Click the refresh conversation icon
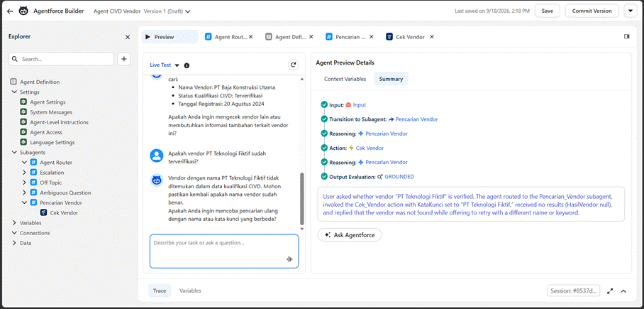The height and width of the screenshot is (309, 644). coord(293,65)
